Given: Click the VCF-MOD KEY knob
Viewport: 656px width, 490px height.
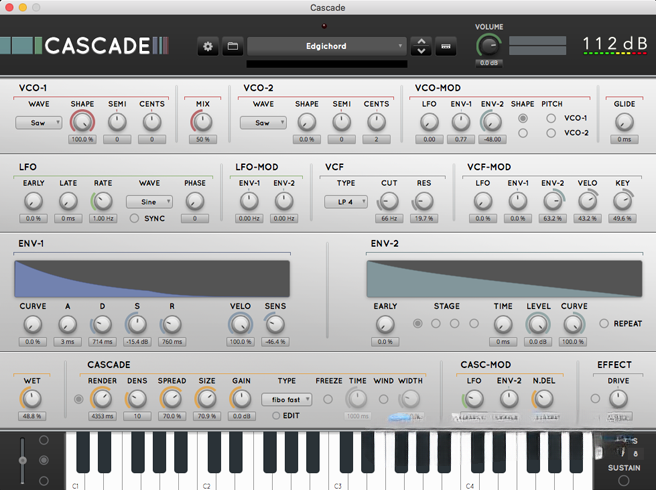Looking at the screenshot, I should (622, 201).
